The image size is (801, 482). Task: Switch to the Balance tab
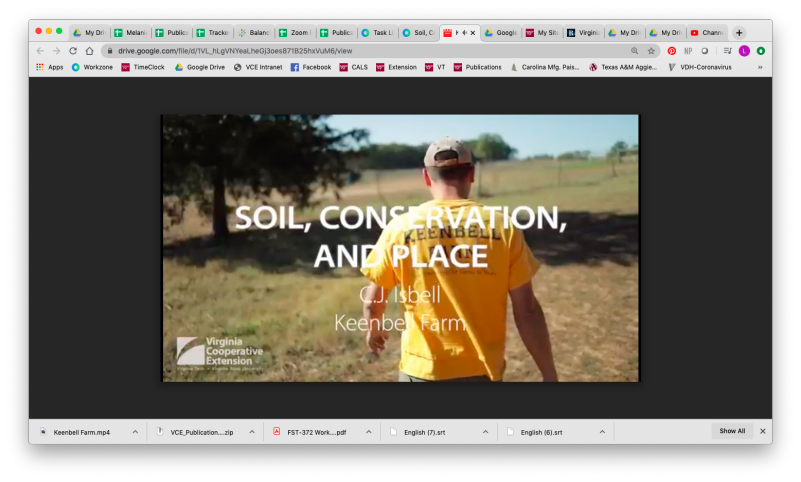(254, 33)
